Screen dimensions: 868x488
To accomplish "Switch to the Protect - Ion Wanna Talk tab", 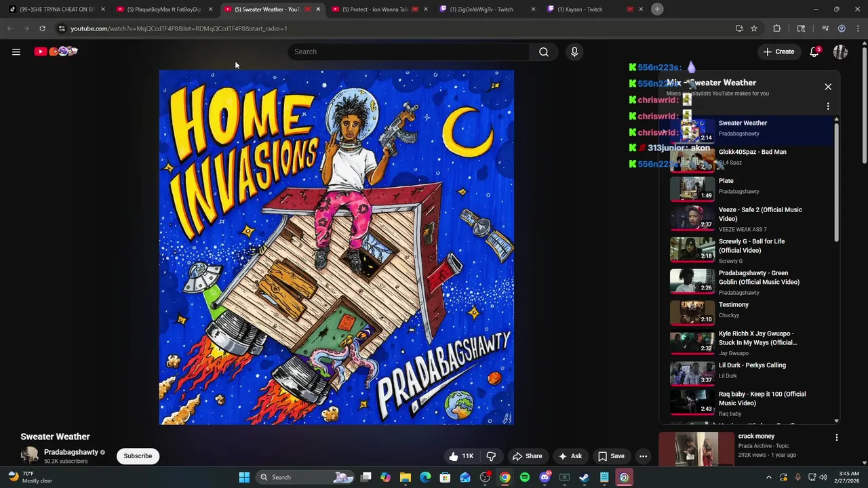I will point(378,9).
